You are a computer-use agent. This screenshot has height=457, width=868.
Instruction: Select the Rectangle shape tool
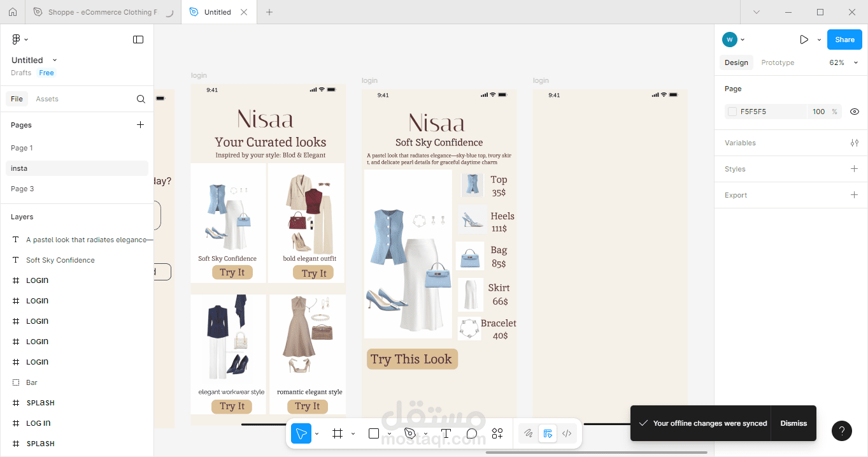coord(374,433)
